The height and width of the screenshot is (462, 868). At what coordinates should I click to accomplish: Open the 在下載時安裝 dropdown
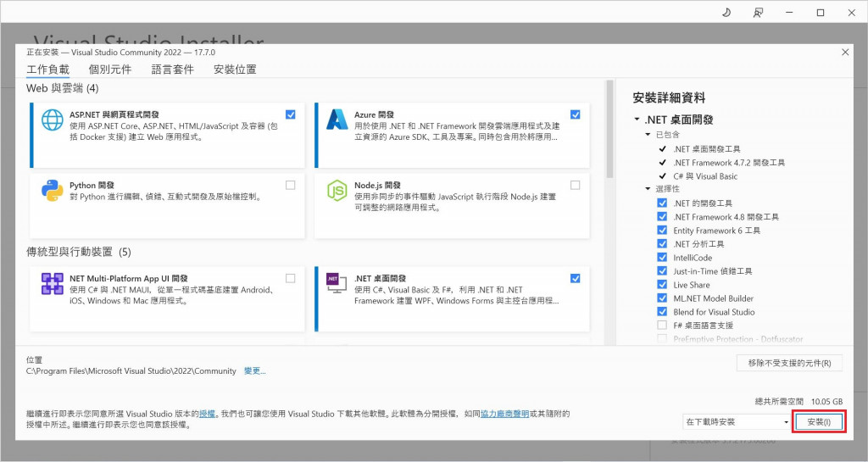pyautogui.click(x=737, y=421)
